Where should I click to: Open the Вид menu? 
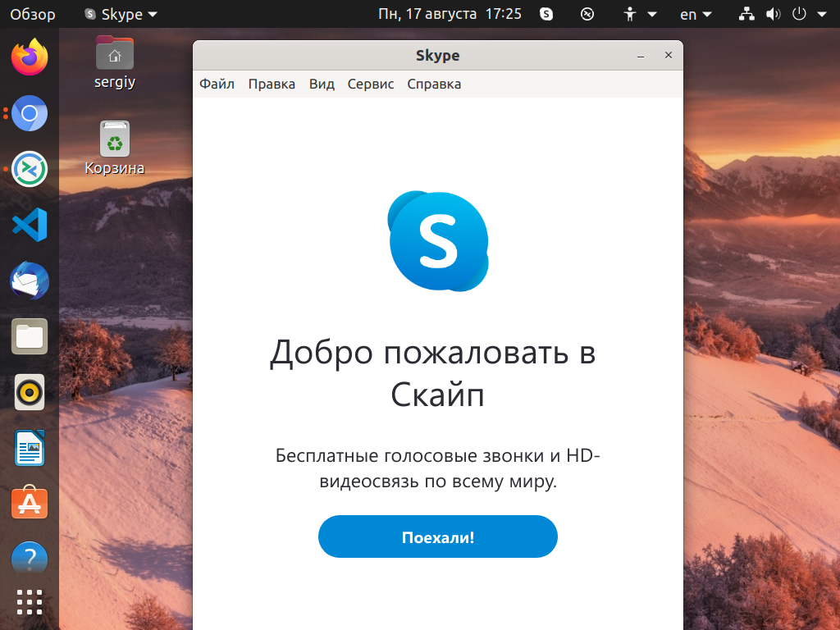click(322, 84)
